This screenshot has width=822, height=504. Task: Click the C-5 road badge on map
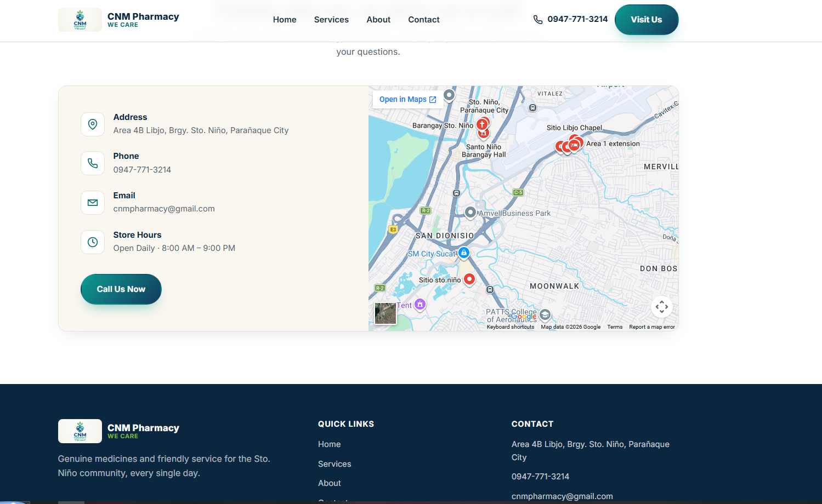pyautogui.click(x=518, y=192)
